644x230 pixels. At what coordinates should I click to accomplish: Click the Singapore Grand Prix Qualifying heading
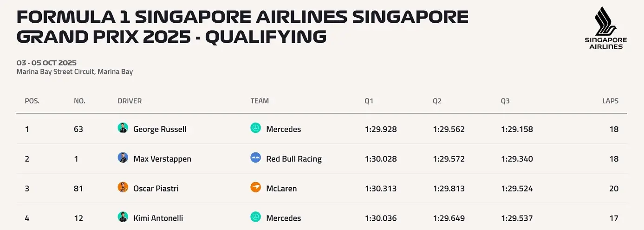[241, 26]
